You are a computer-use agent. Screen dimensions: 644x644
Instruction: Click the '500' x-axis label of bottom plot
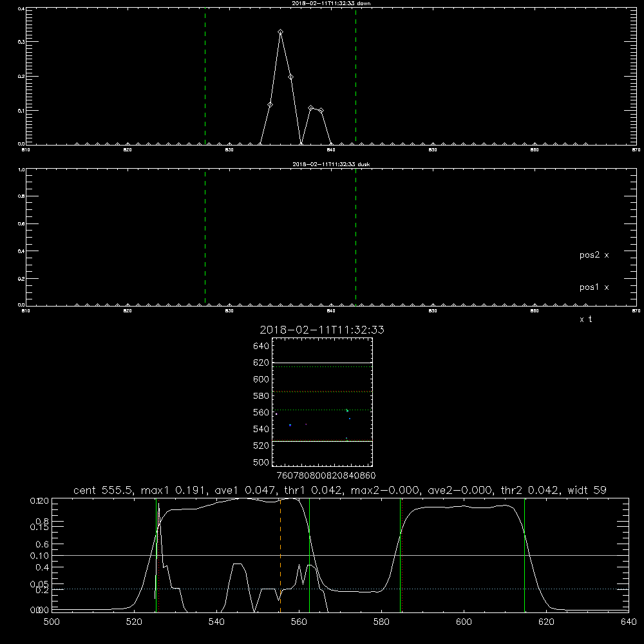(x=52, y=622)
